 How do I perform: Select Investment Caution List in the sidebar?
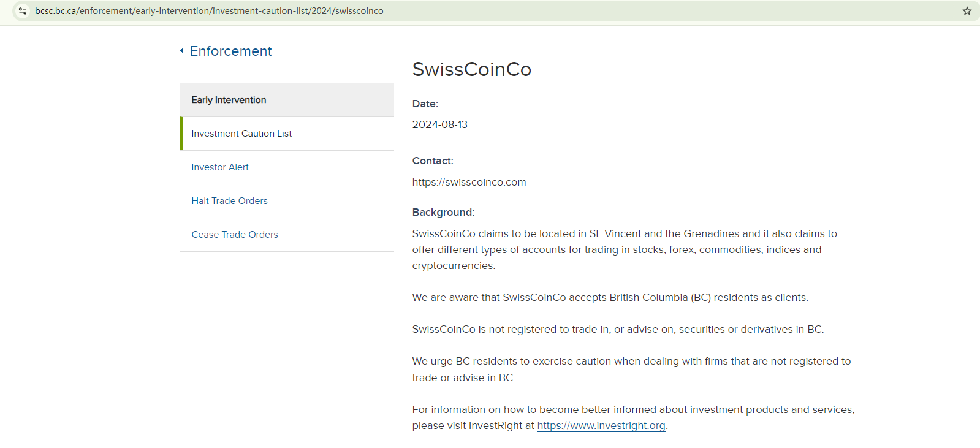(x=241, y=134)
